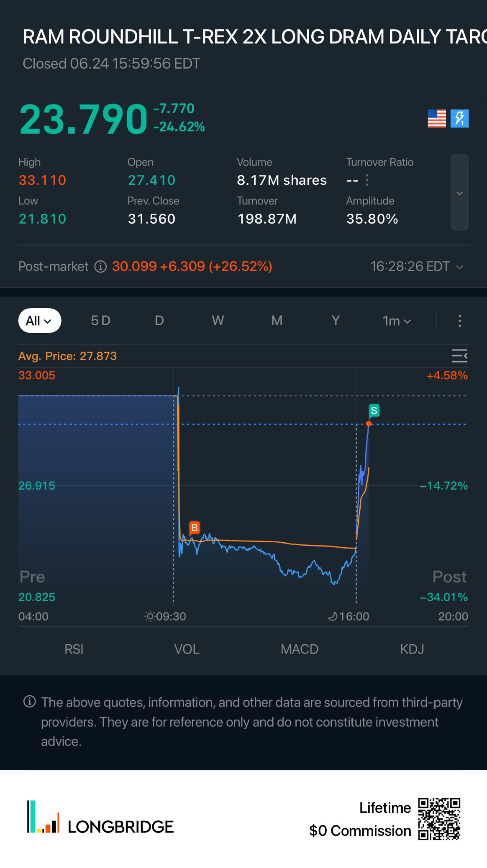Viewport: 487px width, 868px height.
Task: Show the RSI indicator
Action: coord(74,649)
